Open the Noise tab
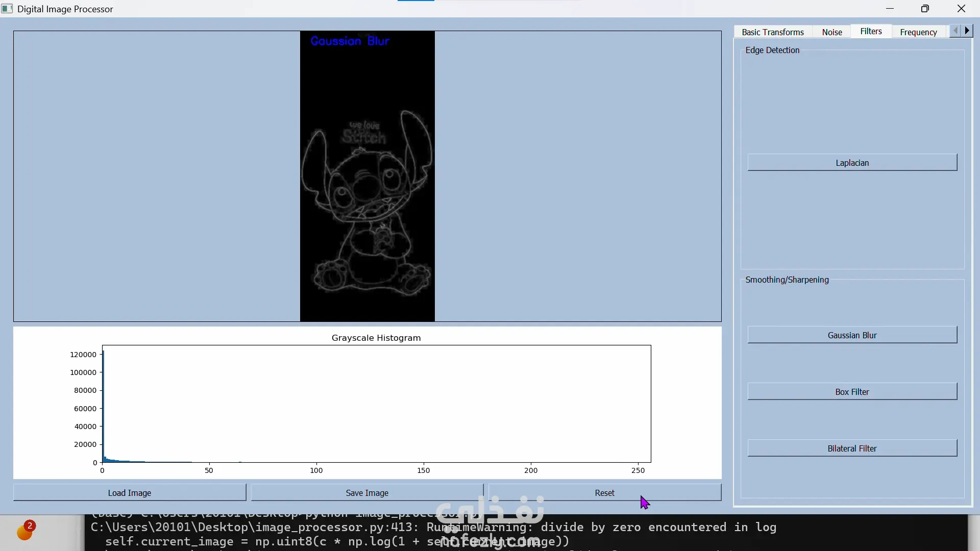The width and height of the screenshot is (980, 551). [831, 32]
